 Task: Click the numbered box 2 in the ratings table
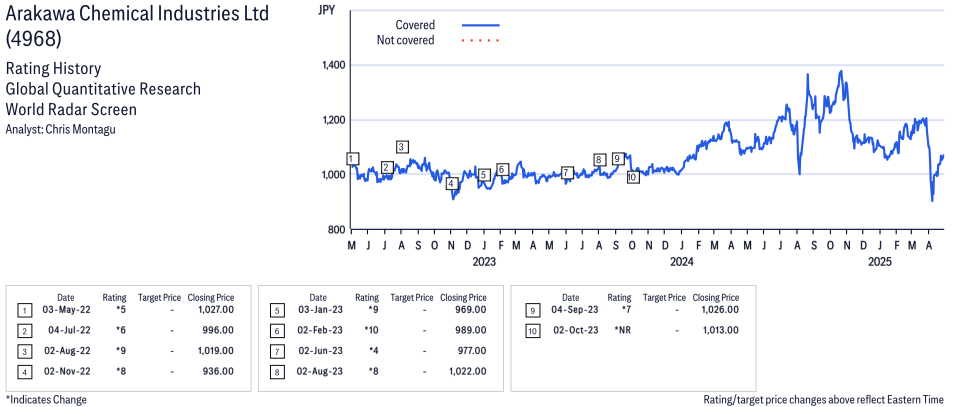coord(24,331)
